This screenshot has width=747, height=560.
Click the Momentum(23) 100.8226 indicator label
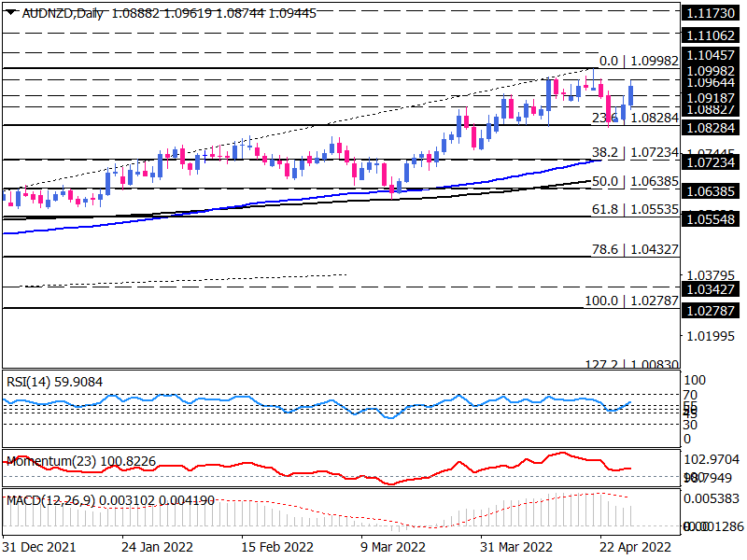pyautogui.click(x=81, y=461)
